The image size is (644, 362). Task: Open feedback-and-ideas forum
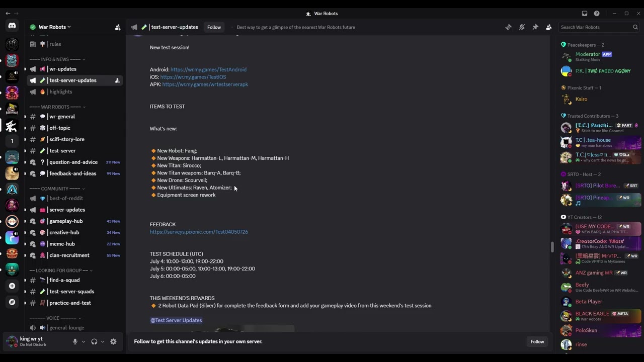click(74, 173)
